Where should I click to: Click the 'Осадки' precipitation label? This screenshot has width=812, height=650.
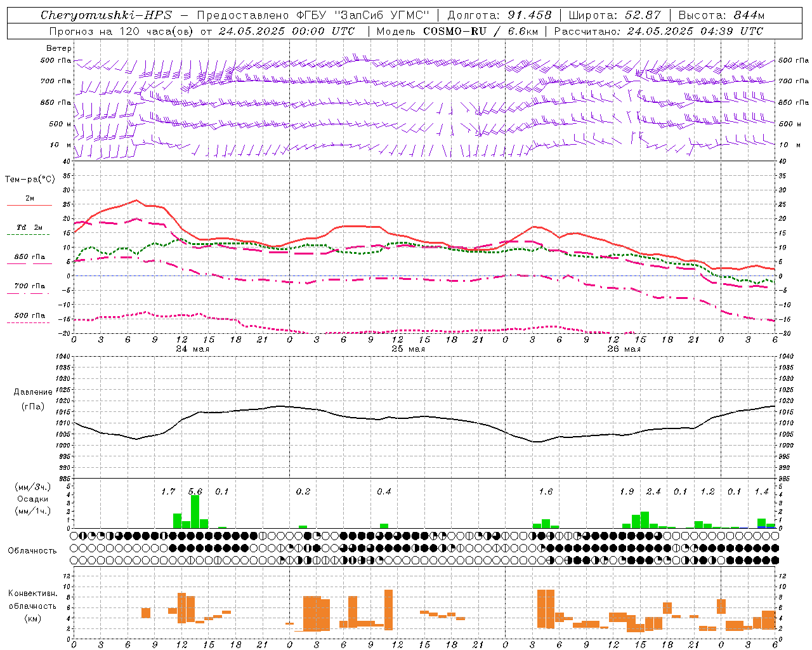33,499
